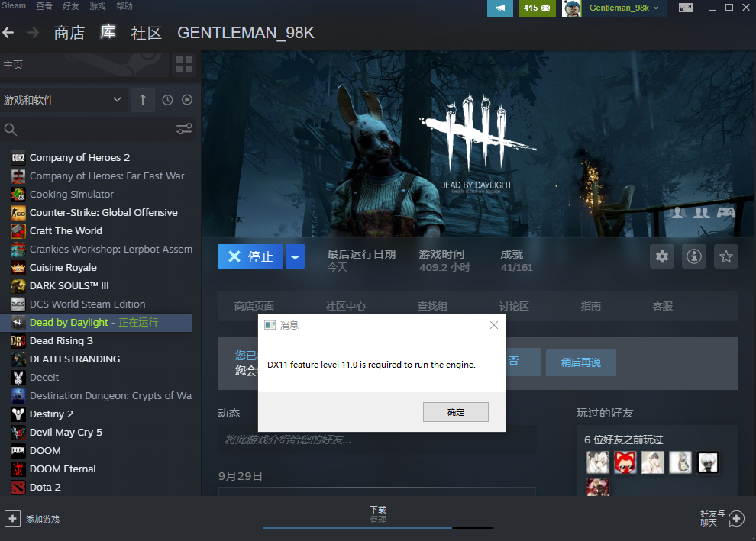Open the 商店页面 link

(x=254, y=306)
